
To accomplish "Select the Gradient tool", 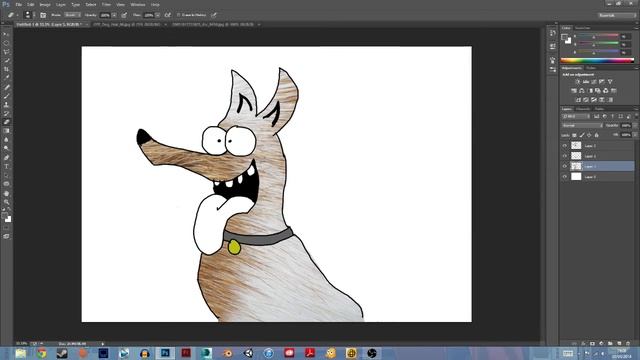I will pyautogui.click(x=6, y=131).
